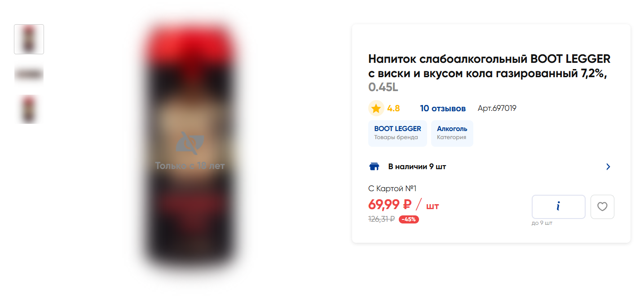Image resolution: width=644 pixels, height=302 pixels.
Task: Click the 69,99 ₽ card price
Action: 390,205
